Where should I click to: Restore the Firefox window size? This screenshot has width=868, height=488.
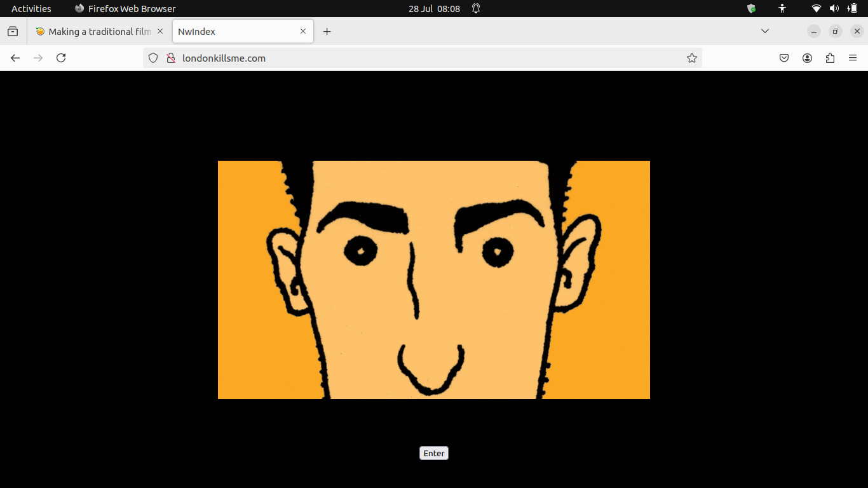click(836, 31)
